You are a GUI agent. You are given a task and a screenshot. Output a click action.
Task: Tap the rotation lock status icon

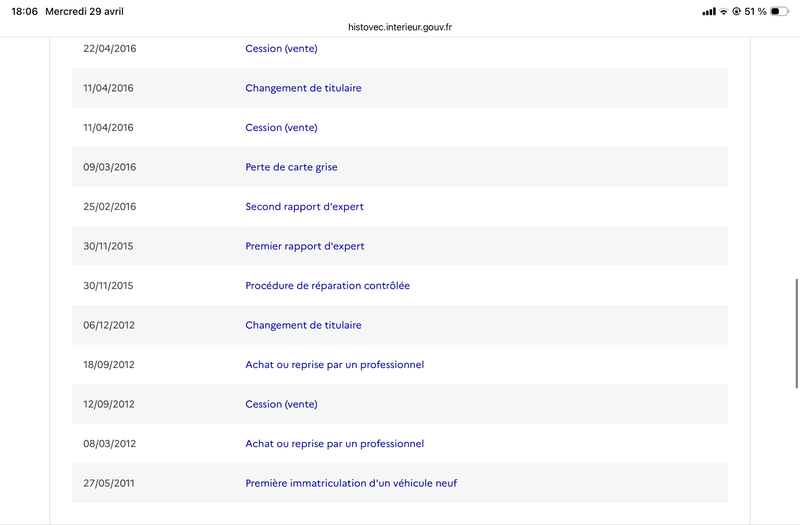pos(736,11)
